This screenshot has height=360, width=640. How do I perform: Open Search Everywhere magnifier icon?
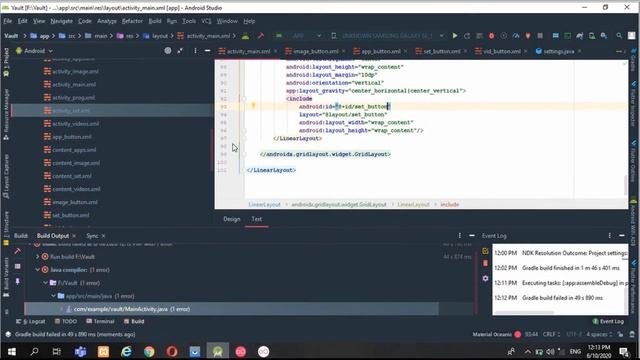619,36
